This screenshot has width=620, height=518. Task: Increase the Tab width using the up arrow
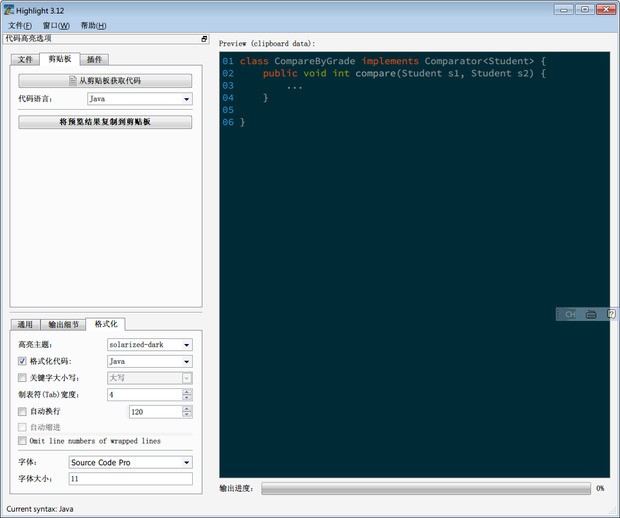pos(187,391)
